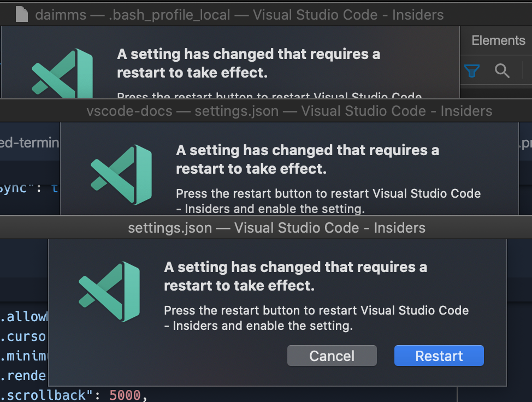Switch to the Elements tab in DevTools
532x402 pixels.
click(498, 40)
